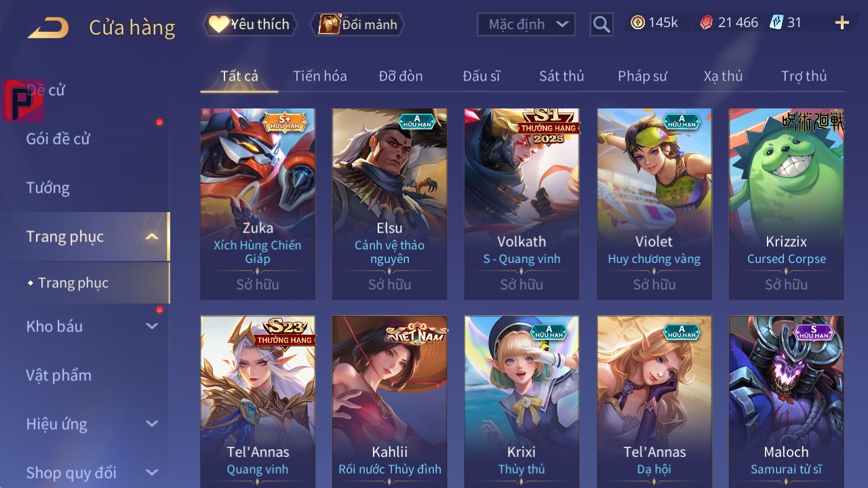Select the Tiến hóa tab

click(x=320, y=76)
